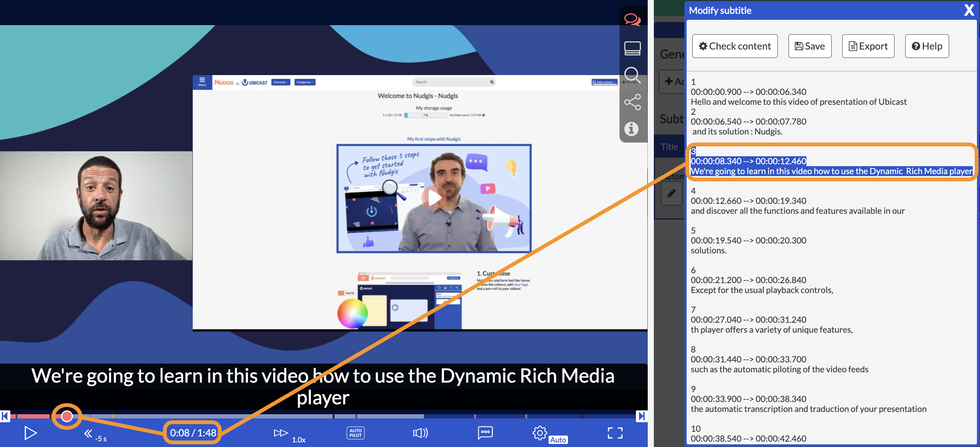The width and height of the screenshot is (980, 447).
Task: Click the storage usage progress bar
Action: (425, 115)
